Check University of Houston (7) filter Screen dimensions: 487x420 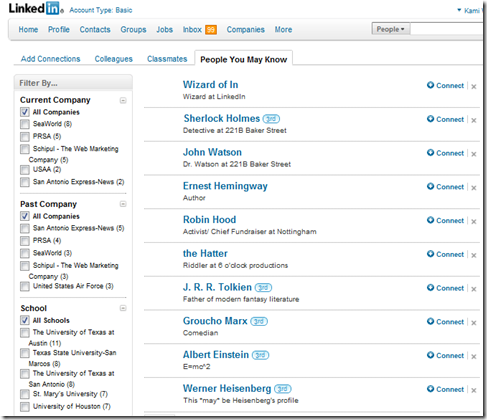(x=25, y=407)
